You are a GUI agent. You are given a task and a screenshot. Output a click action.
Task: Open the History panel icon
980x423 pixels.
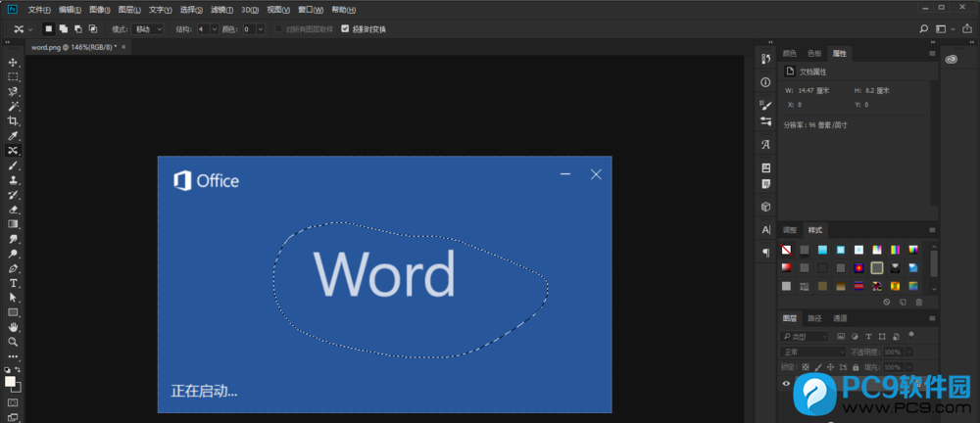point(765,60)
